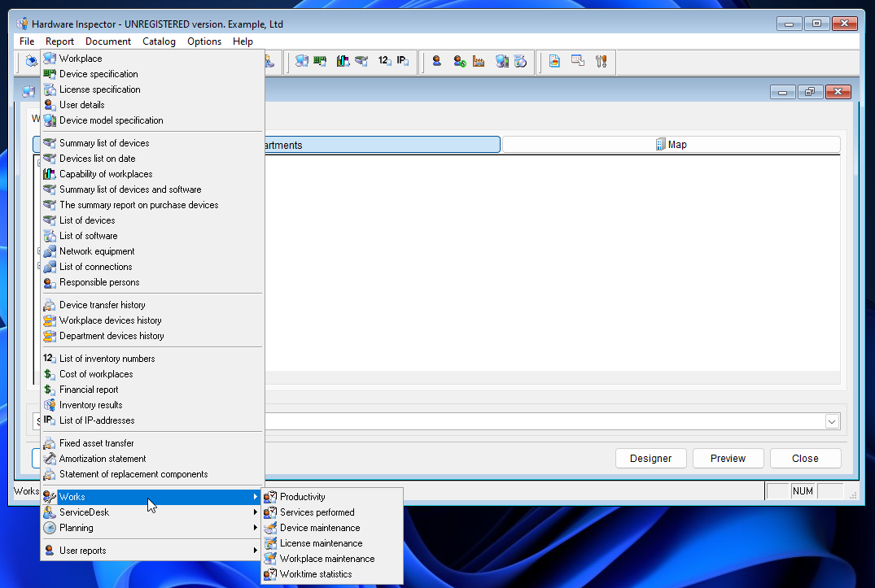Select License maintenance submenu entry

coord(332,543)
